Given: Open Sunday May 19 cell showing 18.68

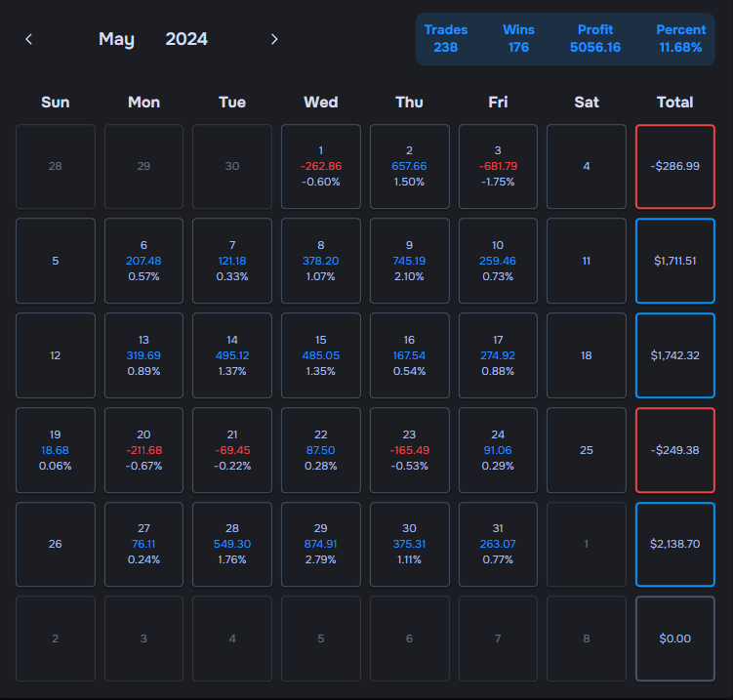Looking at the screenshot, I should [x=56, y=450].
